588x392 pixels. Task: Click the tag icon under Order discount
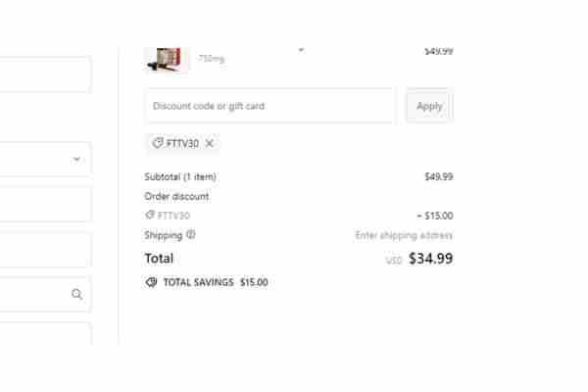(150, 215)
